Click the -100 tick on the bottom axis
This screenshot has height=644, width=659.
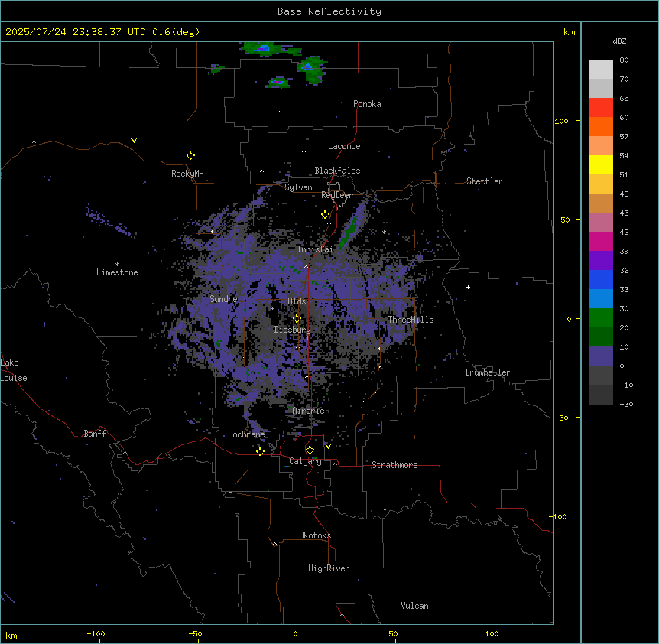(96, 634)
